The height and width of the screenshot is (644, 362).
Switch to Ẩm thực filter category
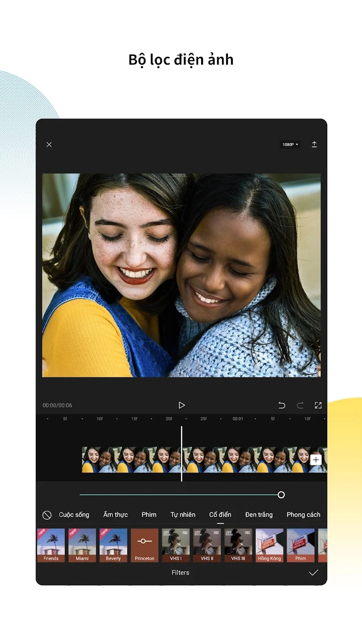[x=115, y=515]
